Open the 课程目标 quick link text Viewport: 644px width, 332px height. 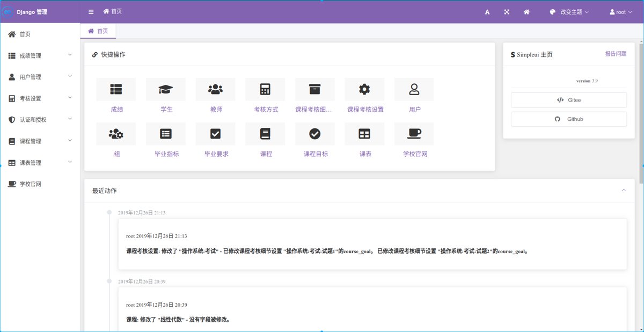click(316, 154)
